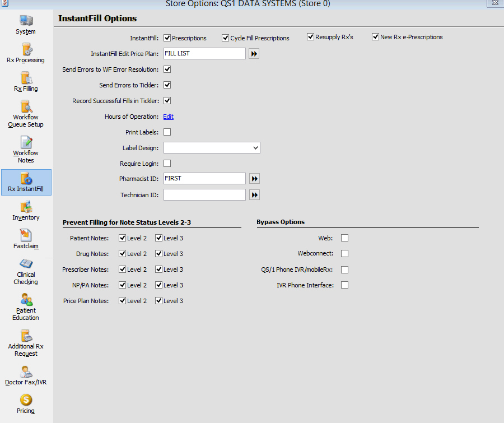Uncheck Prescriber Notes Level 3
Screen dimensions: 504x423
click(159, 269)
